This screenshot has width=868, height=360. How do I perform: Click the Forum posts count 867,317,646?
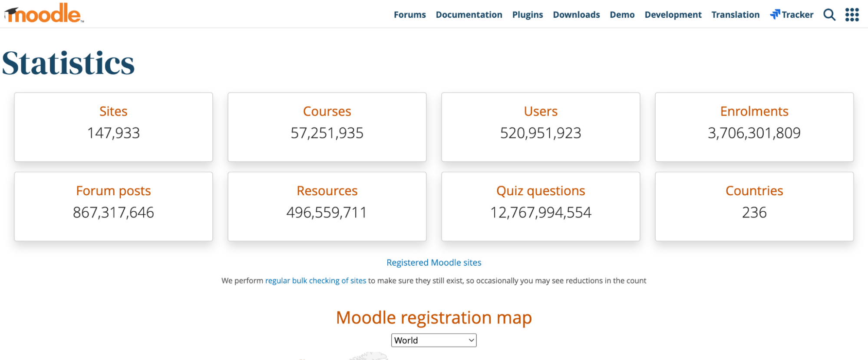[113, 213]
